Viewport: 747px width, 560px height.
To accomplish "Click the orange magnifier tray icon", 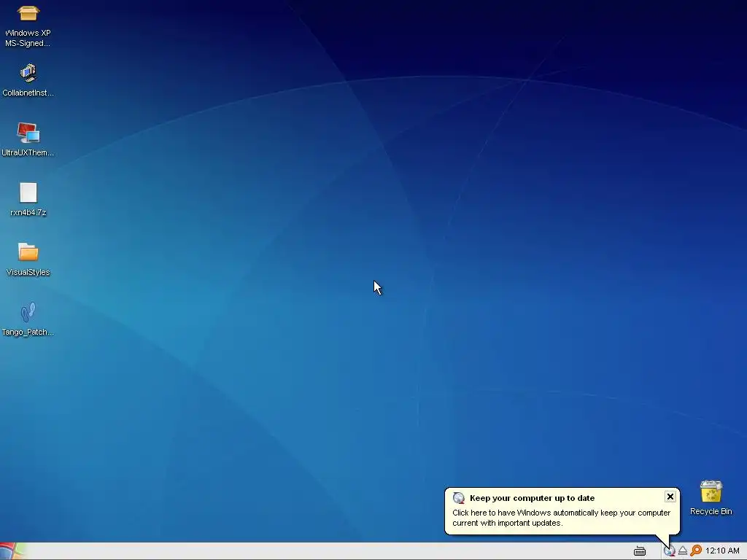I will pyautogui.click(x=696, y=551).
